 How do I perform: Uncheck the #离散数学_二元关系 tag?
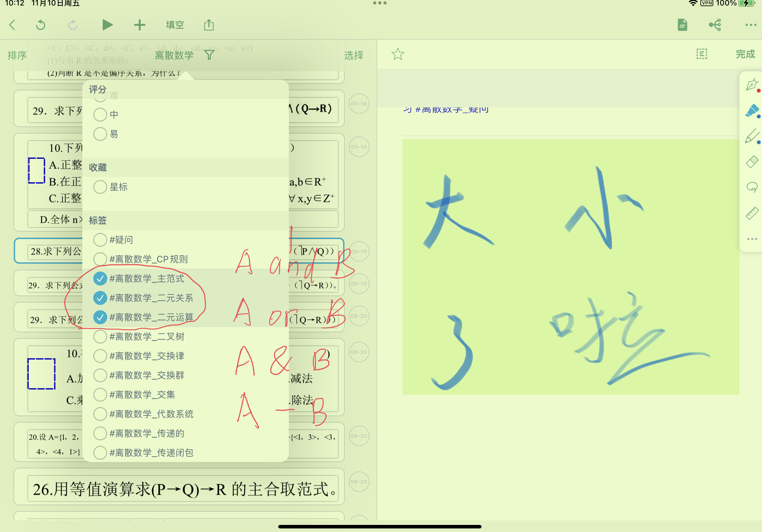pos(100,297)
